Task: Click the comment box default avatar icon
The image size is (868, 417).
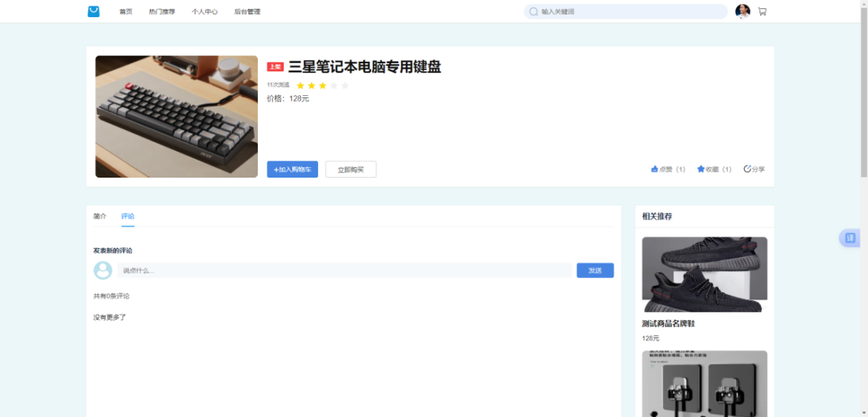Action: pos(103,271)
